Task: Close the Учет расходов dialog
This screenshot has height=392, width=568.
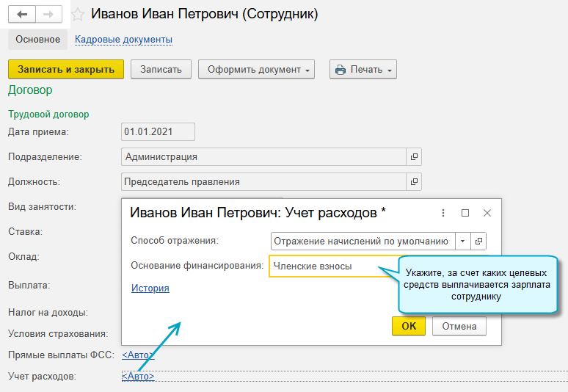Action: pos(487,213)
